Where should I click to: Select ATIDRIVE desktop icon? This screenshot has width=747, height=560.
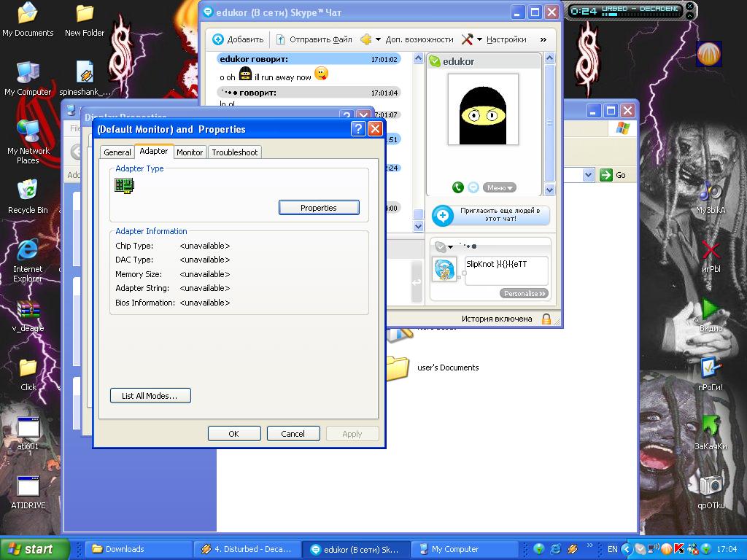(28, 492)
